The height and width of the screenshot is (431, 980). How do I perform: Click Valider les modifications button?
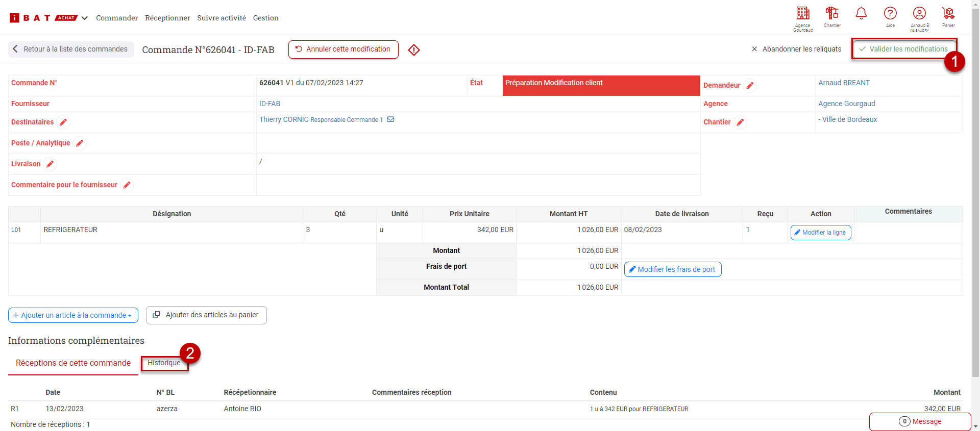click(903, 49)
